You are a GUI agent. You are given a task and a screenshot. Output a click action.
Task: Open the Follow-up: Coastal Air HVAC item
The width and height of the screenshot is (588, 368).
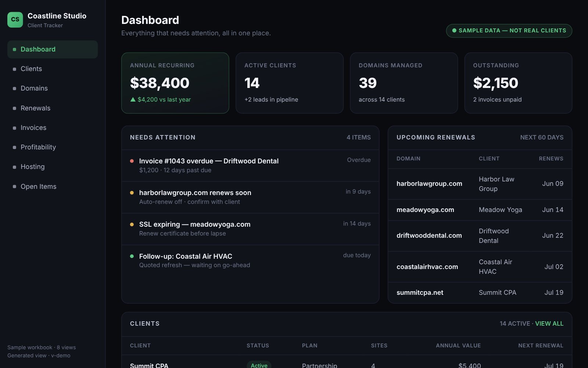pos(250,261)
